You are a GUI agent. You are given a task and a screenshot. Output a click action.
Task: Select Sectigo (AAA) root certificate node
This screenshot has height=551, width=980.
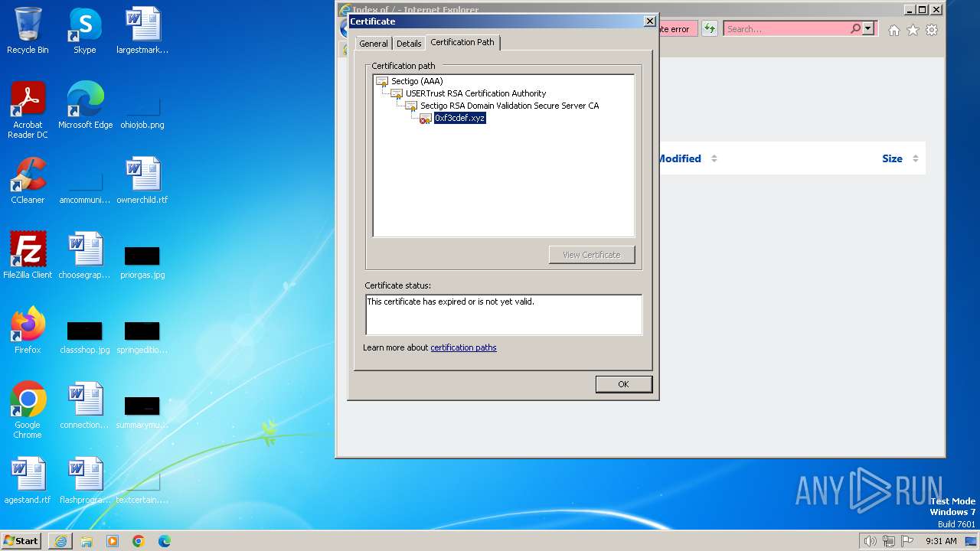click(x=417, y=81)
